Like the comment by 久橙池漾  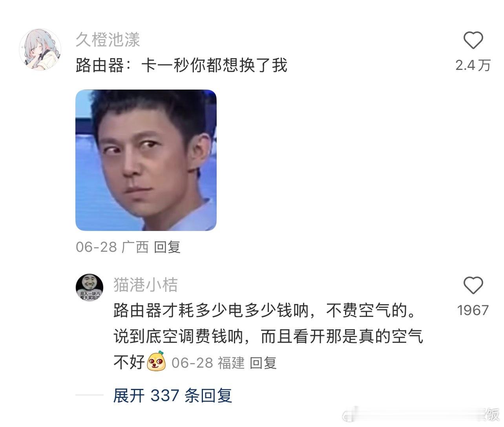(x=473, y=40)
